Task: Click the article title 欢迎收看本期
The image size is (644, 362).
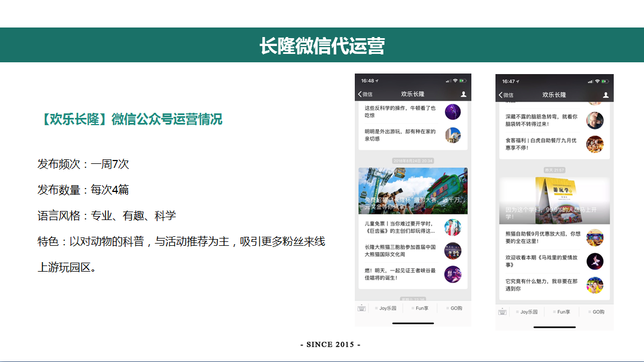Action: 541,261
